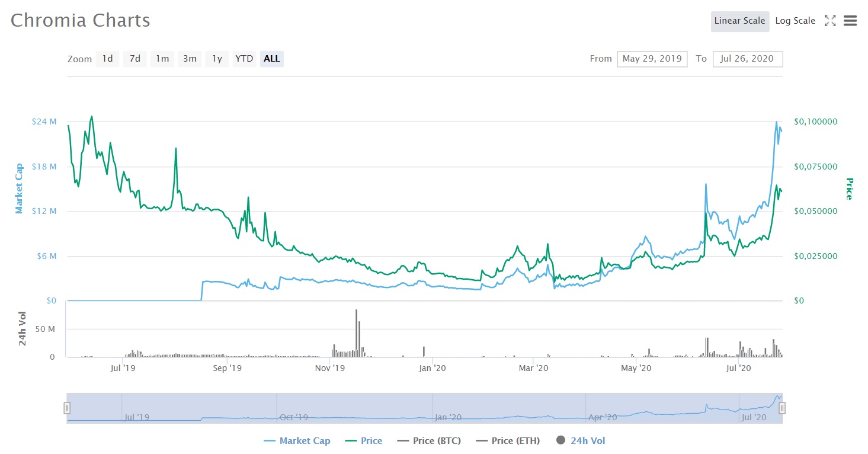Click the May '20 x-axis label

pyautogui.click(x=636, y=368)
